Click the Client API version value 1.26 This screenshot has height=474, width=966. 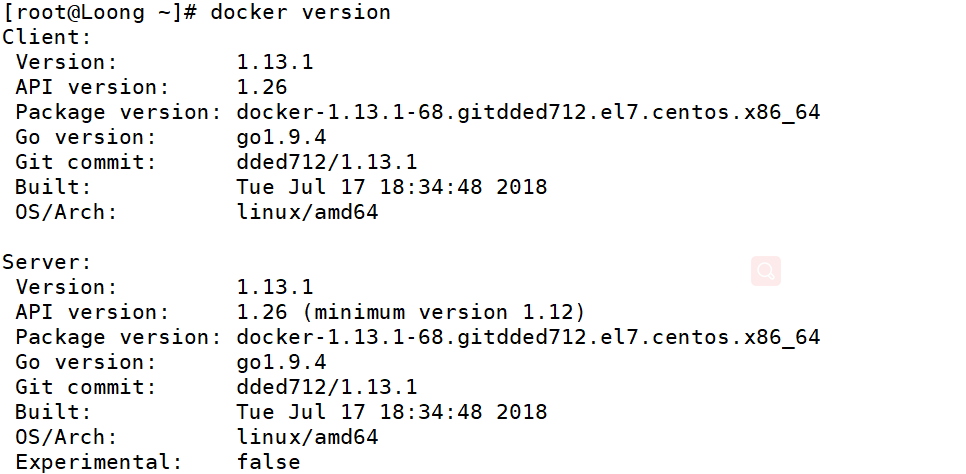point(262,87)
